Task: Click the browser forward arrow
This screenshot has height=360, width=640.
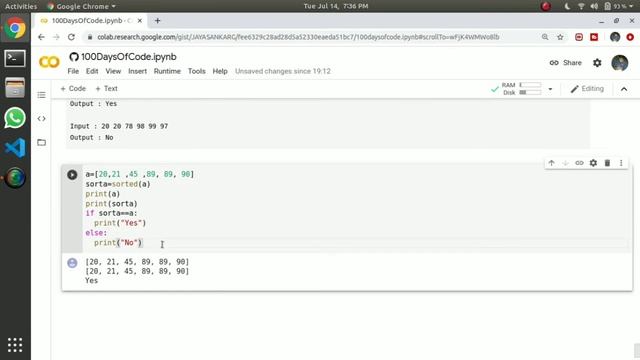Action: pos(56,37)
